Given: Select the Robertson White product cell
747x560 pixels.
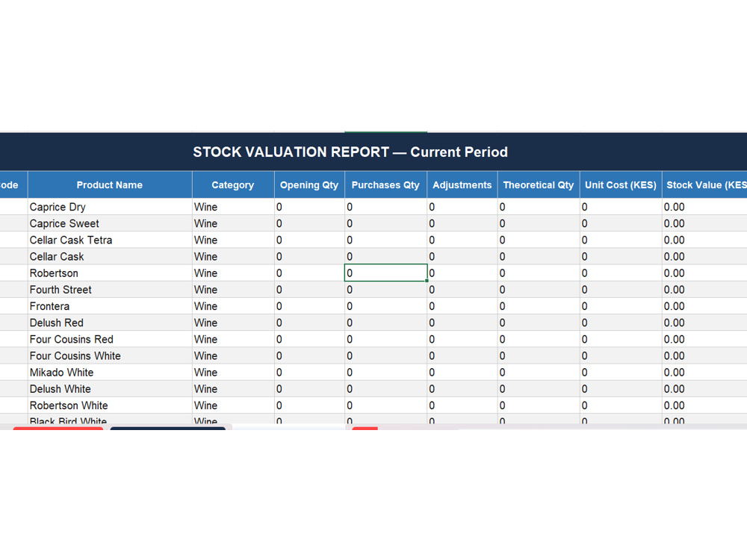Looking at the screenshot, I should point(110,405).
